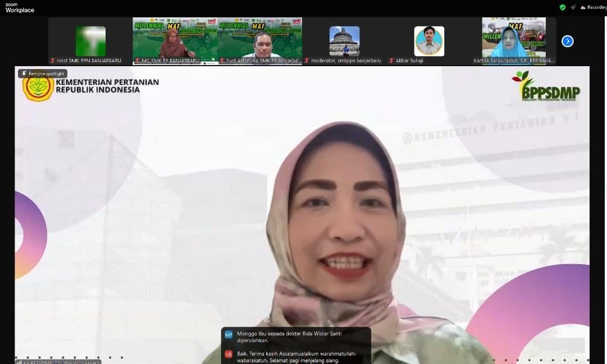Click muted mic icon beside MC_SMK PP BANJARBARU
Viewport: 607px width, 364px height.
point(138,61)
